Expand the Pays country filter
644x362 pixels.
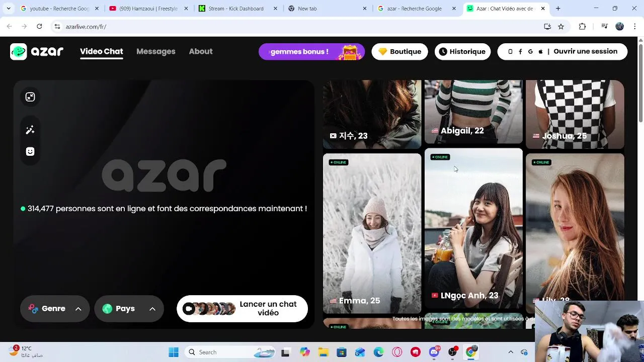[129, 309]
